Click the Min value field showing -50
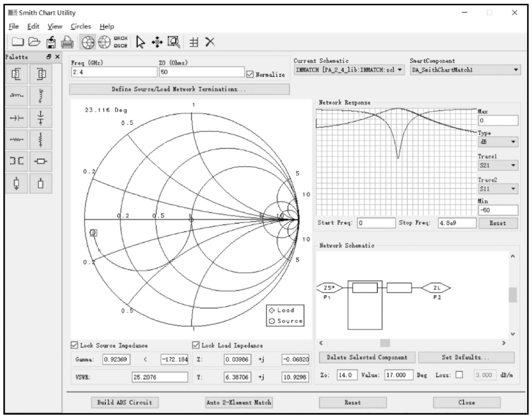The height and width of the screenshot is (418, 532). (x=498, y=210)
